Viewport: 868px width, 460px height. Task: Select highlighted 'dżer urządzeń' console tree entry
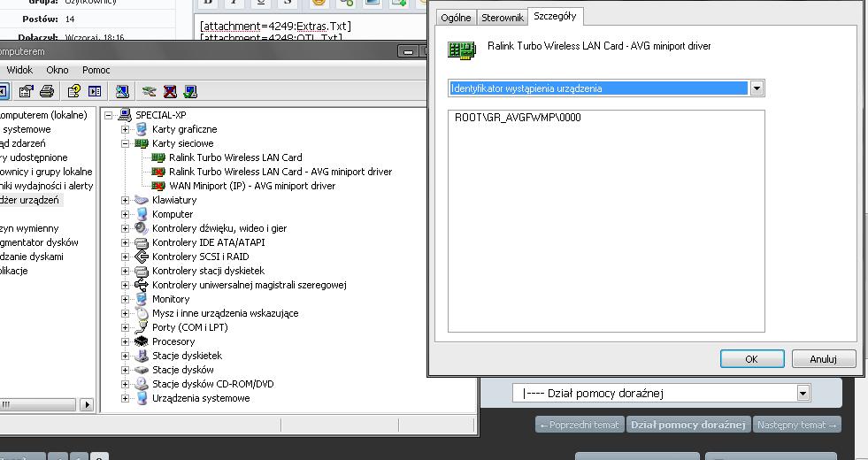coord(30,200)
